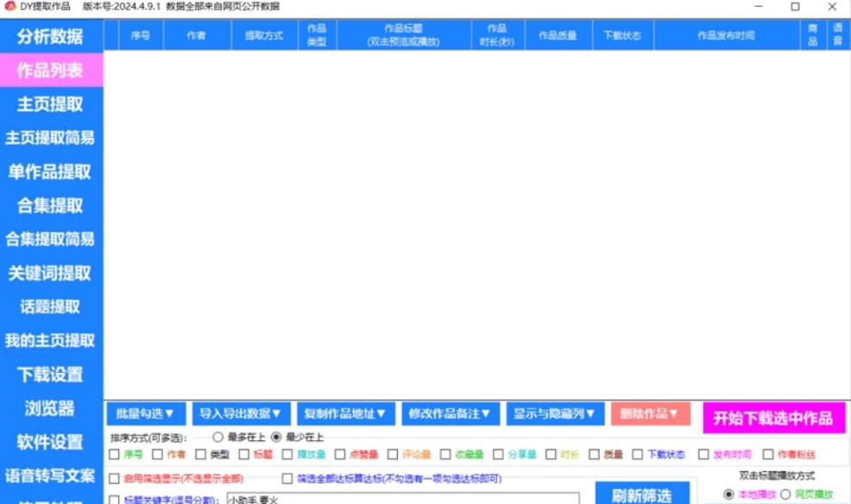Image resolution: width=851 pixels, height=504 pixels.
Task: Check the 时长 sort checkbox
Action: coord(551,454)
